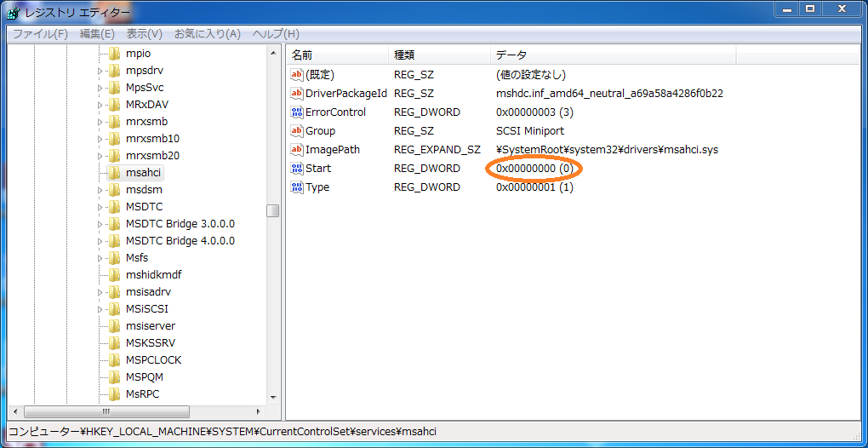This screenshot has height=448, width=868.
Task: Expand the mrxsmb20 tree node
Action: [x=100, y=156]
